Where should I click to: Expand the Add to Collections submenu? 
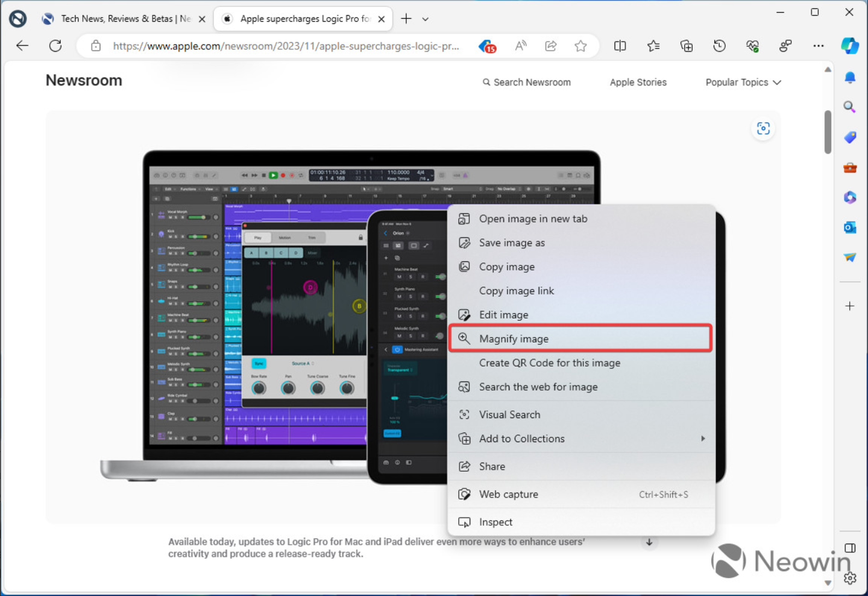(x=702, y=439)
